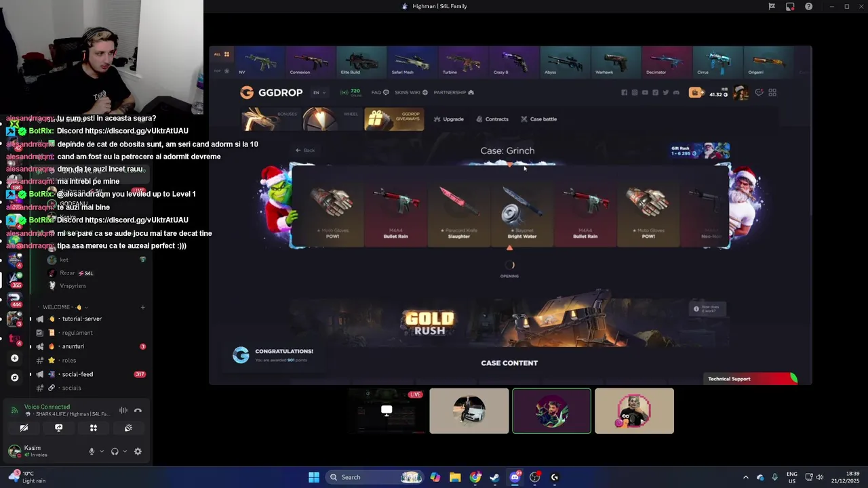
Task: Select the LIVE screen-share tile
Action: tap(387, 411)
